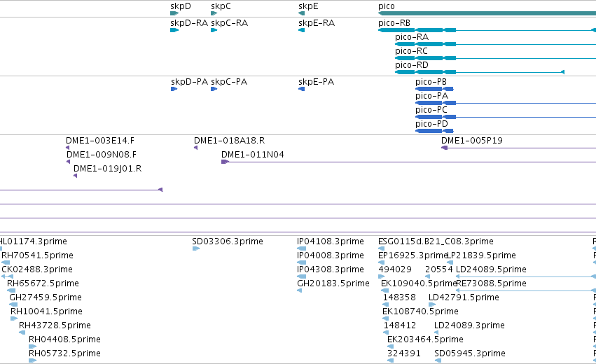The width and height of the screenshot is (596, 364).
Task: Click the LD24089.3prime EST label
Action: (469, 326)
